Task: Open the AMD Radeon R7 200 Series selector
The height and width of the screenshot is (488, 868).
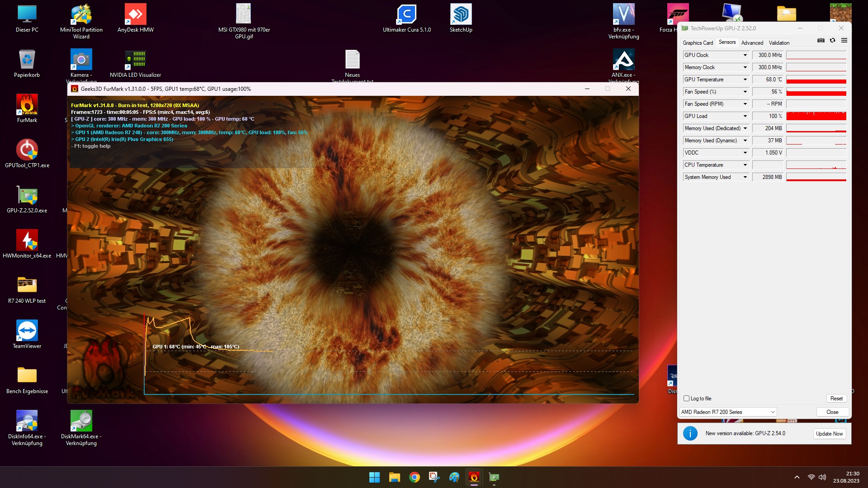Action: point(728,412)
